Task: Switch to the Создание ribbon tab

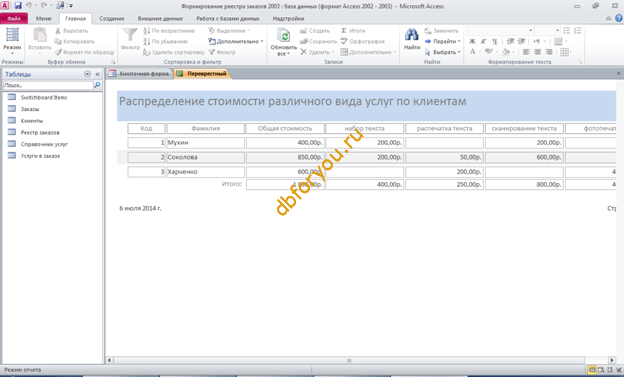Action: click(112, 18)
